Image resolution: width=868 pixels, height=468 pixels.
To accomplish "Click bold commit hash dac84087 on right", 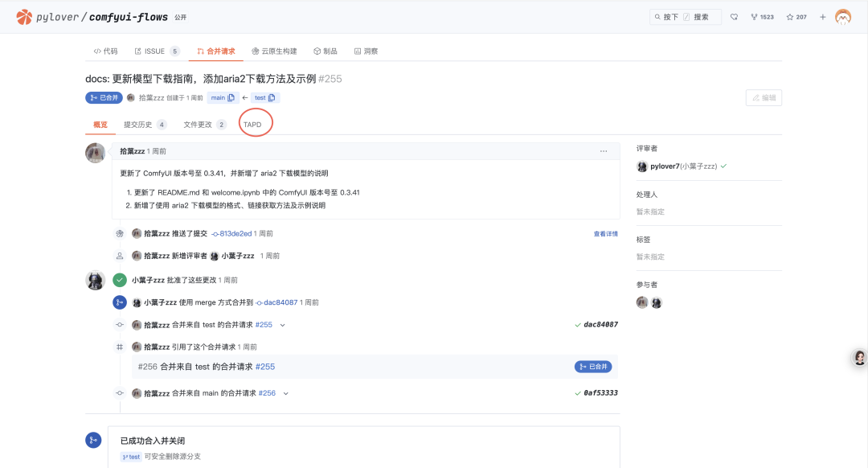I will point(600,325).
